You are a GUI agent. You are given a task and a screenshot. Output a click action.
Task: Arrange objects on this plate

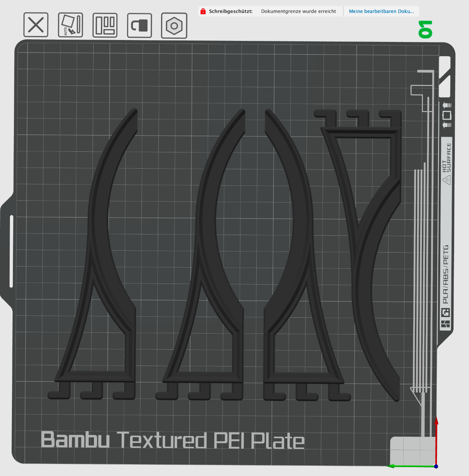(105, 25)
